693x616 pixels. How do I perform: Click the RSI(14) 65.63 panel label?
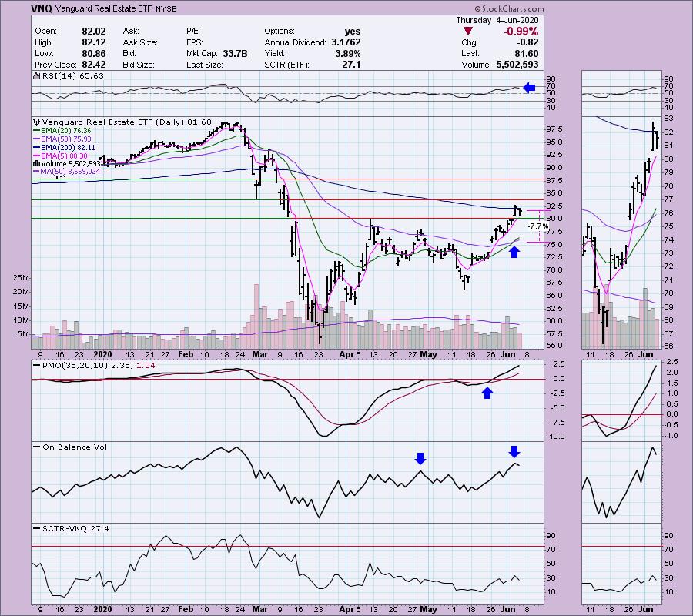click(72, 75)
